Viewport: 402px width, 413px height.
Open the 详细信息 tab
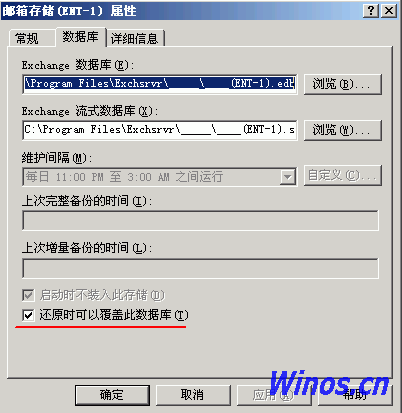135,38
